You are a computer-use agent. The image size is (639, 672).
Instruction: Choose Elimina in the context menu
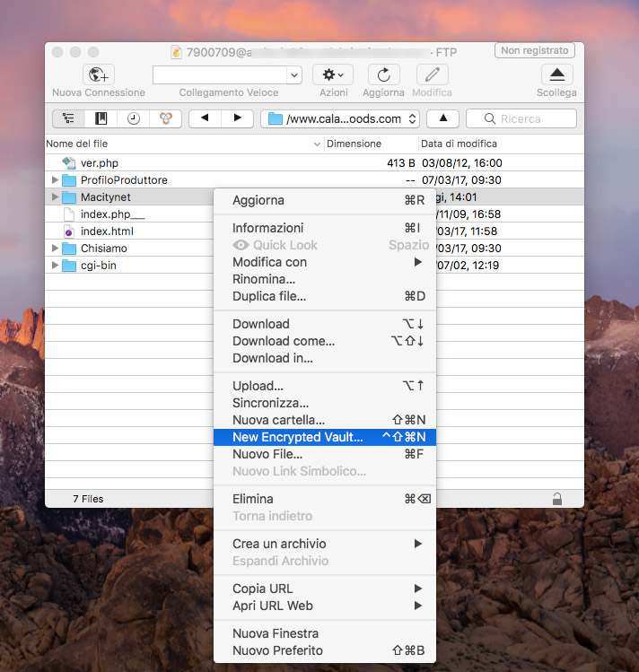(325, 499)
